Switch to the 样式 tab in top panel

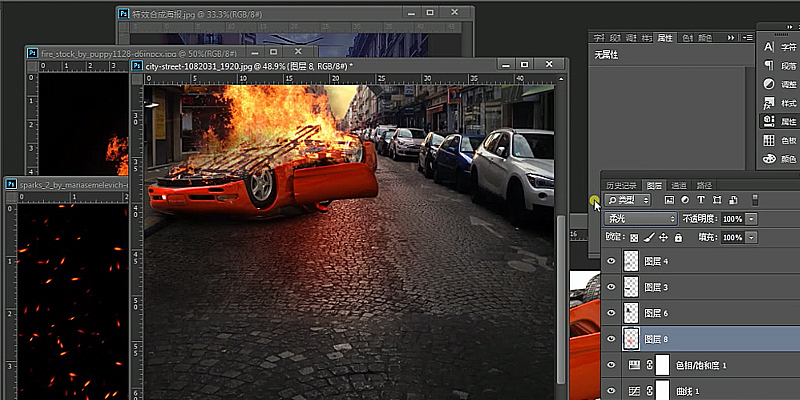(647, 38)
